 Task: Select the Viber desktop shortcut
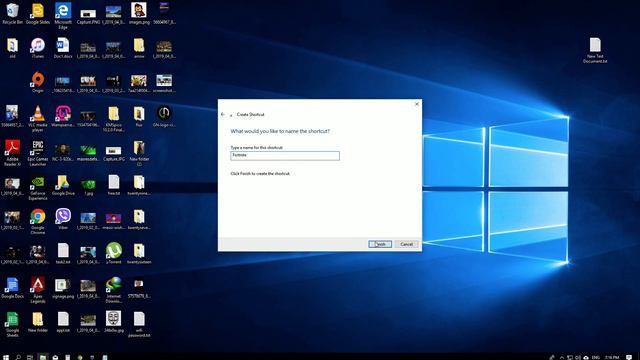pyautogui.click(x=63, y=219)
